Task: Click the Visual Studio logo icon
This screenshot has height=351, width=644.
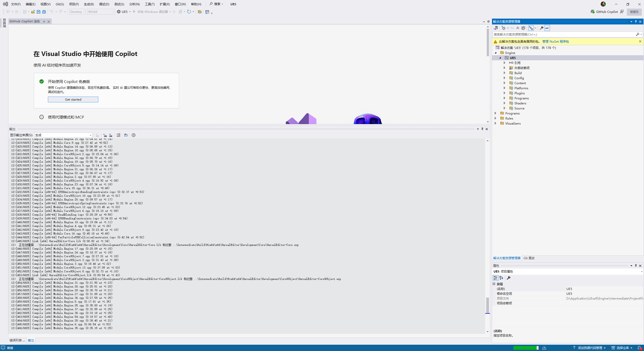Action: tap(5, 4)
